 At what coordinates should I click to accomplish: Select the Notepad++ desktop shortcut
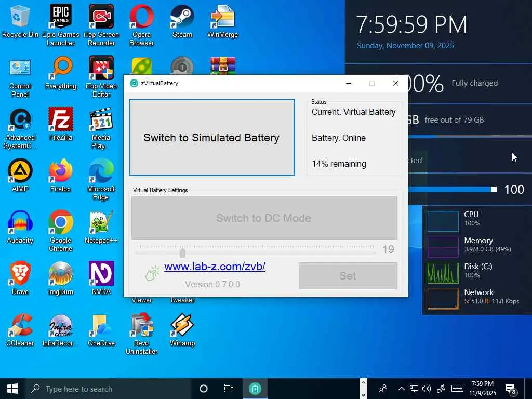pyautogui.click(x=101, y=228)
